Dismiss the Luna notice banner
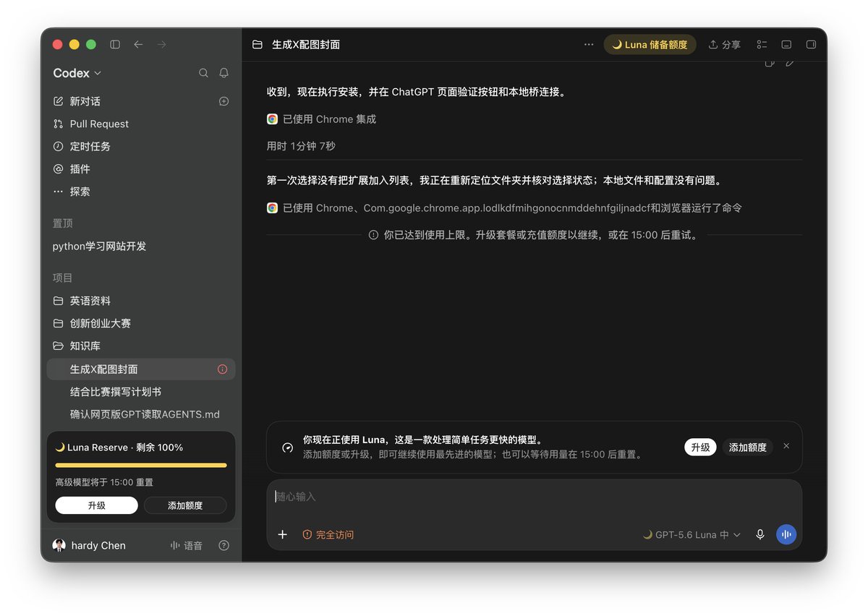Image resolution: width=868 pixels, height=616 pixels. click(x=786, y=446)
